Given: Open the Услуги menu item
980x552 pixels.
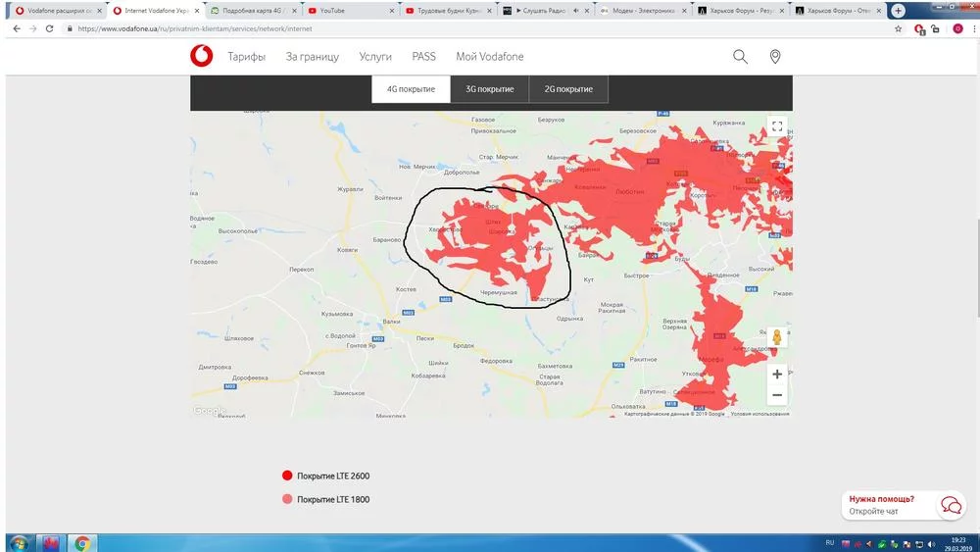Looking at the screenshot, I should [375, 57].
